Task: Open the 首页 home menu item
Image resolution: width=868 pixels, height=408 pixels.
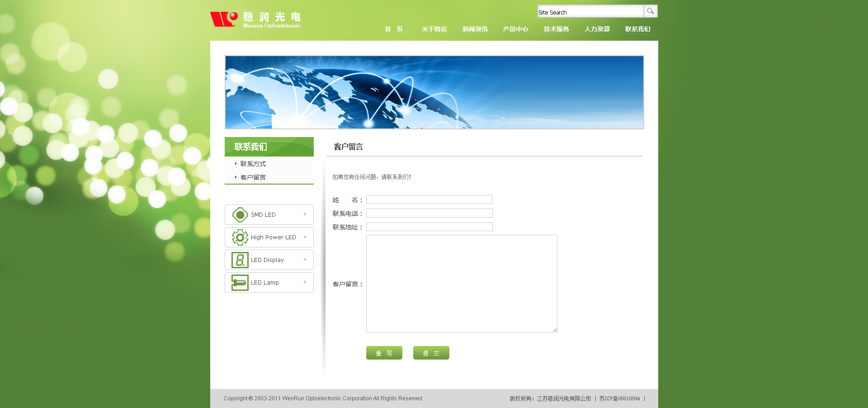Action: 393,29
